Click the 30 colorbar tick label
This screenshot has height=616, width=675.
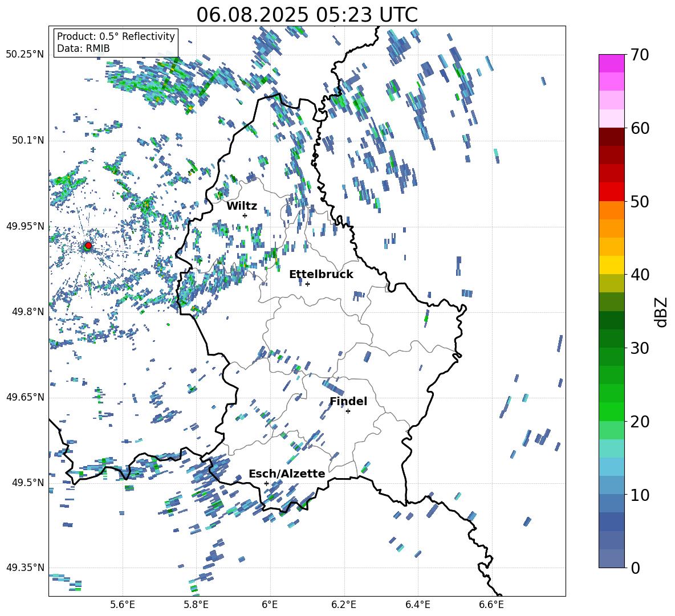click(x=639, y=348)
